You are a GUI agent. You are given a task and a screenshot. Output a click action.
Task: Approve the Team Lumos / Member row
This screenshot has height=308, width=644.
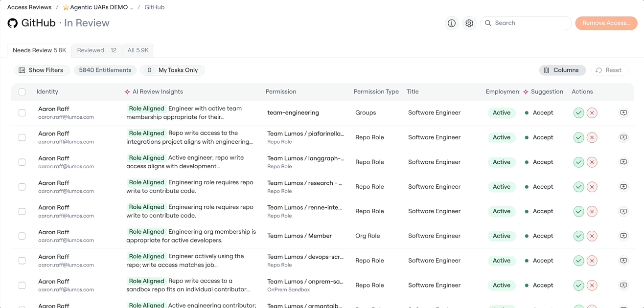tap(579, 236)
